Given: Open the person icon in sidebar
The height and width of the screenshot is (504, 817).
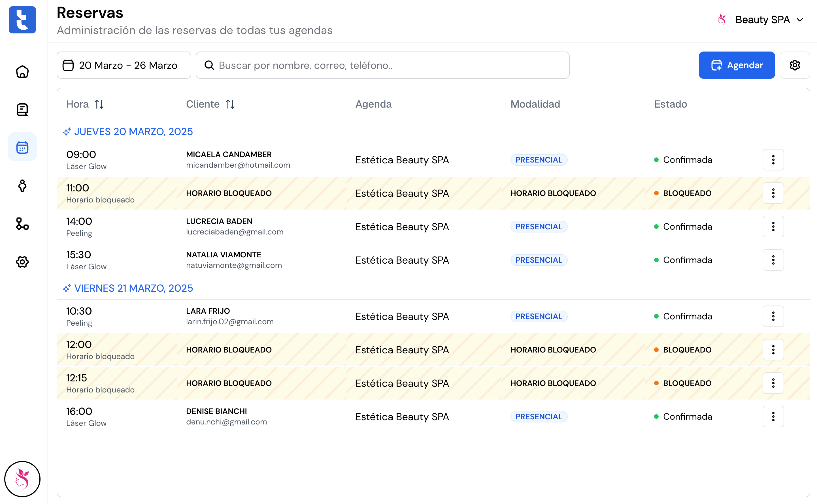Looking at the screenshot, I should 22,186.
